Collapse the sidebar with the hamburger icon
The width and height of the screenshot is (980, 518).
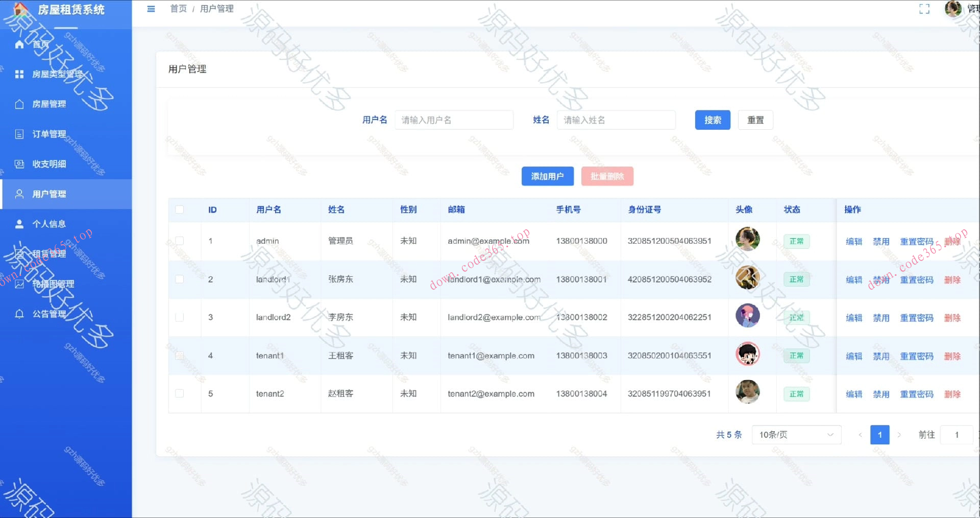pos(151,9)
